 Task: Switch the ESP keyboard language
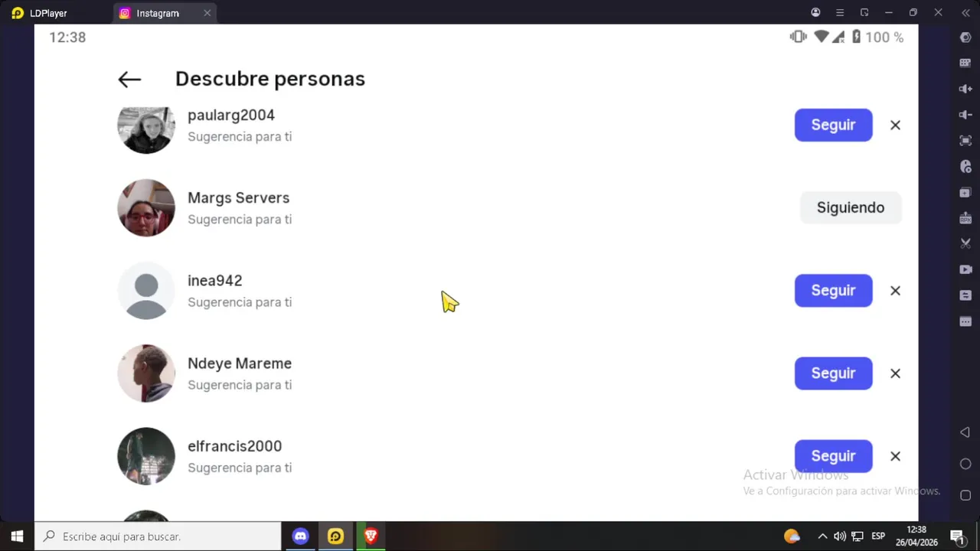[878, 536]
